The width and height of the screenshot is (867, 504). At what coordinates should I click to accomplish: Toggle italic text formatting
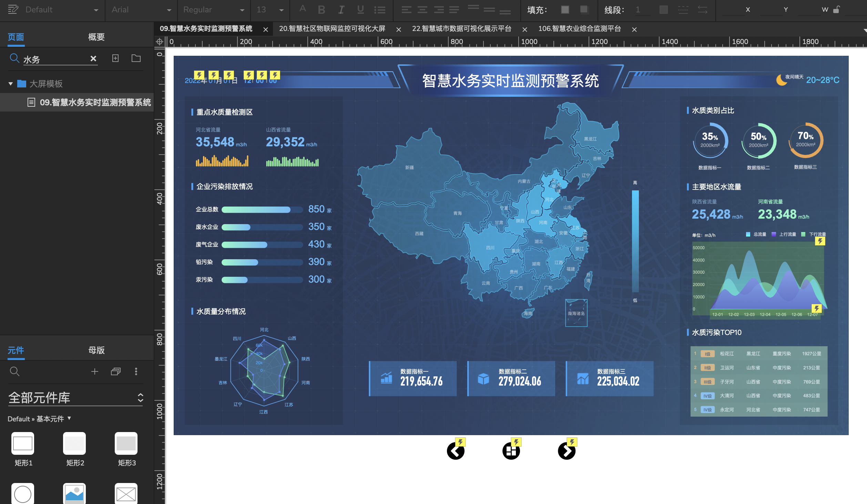click(341, 10)
